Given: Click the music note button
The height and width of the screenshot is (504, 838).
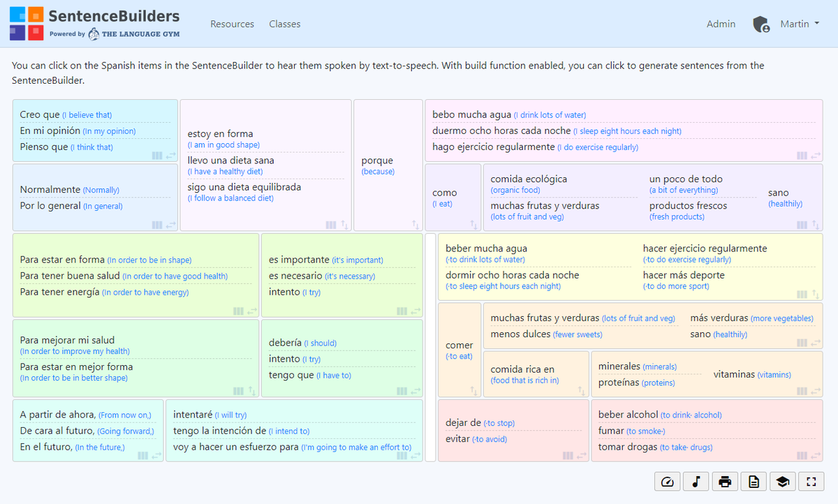Looking at the screenshot, I should point(696,481).
